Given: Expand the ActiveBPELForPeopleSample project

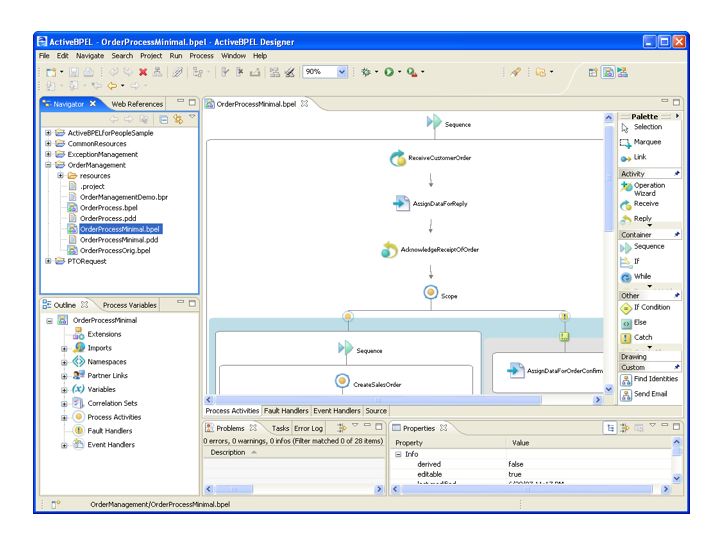Looking at the screenshot, I should coord(48,133).
